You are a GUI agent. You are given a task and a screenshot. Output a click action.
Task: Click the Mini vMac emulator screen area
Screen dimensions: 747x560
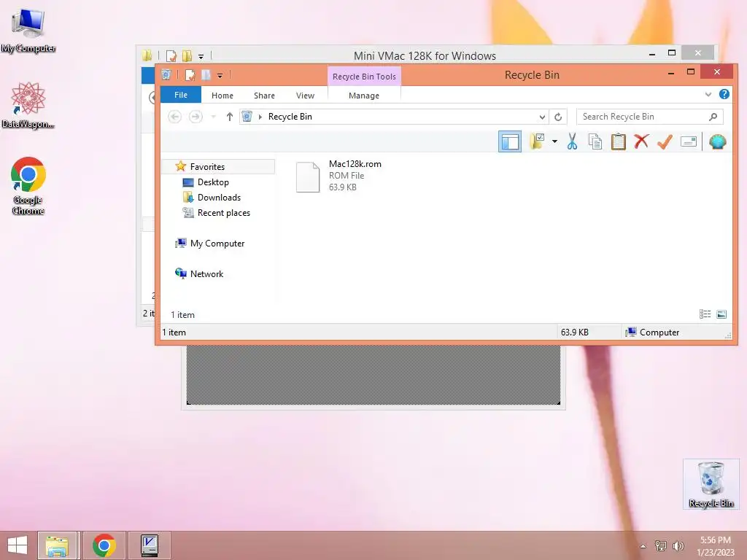pos(373,375)
